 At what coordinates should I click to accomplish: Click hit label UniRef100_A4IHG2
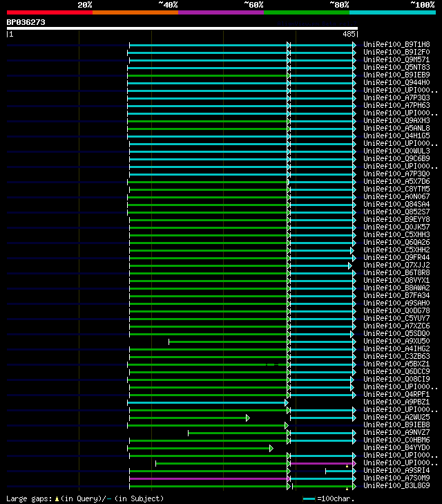pos(396,348)
